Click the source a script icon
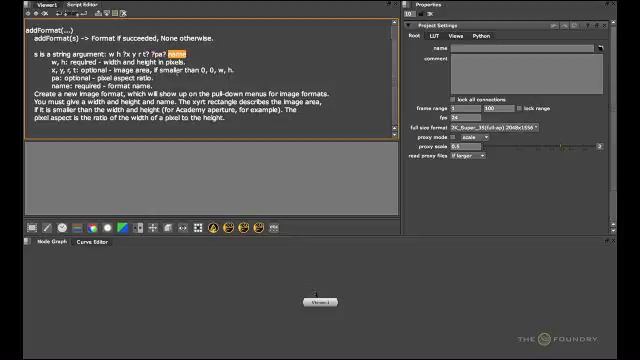The width and height of the screenshot is (640, 360). click(59, 13)
